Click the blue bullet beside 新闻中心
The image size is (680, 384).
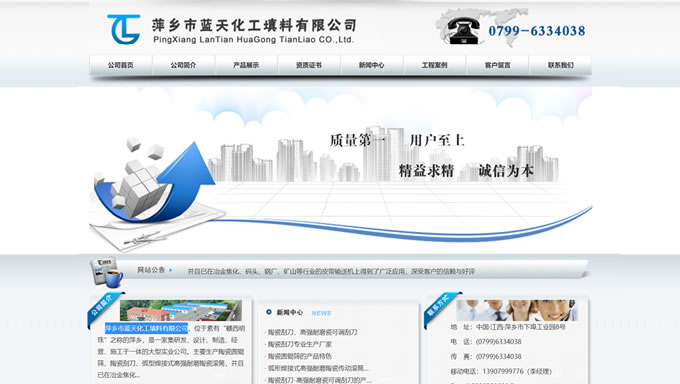(x=269, y=312)
